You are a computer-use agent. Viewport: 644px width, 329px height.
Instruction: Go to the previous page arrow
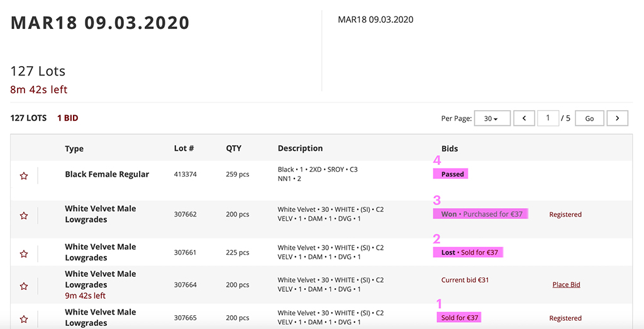tap(524, 118)
